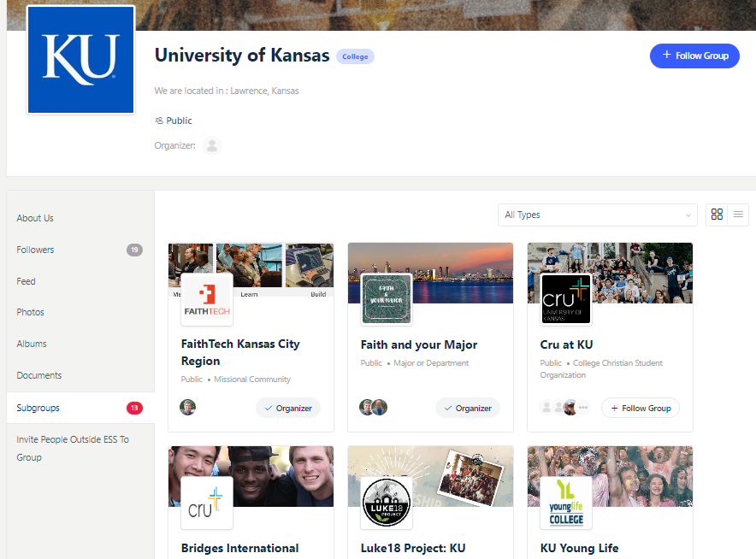
Task: Click the Subgroups count badge 13
Action: [134, 408]
